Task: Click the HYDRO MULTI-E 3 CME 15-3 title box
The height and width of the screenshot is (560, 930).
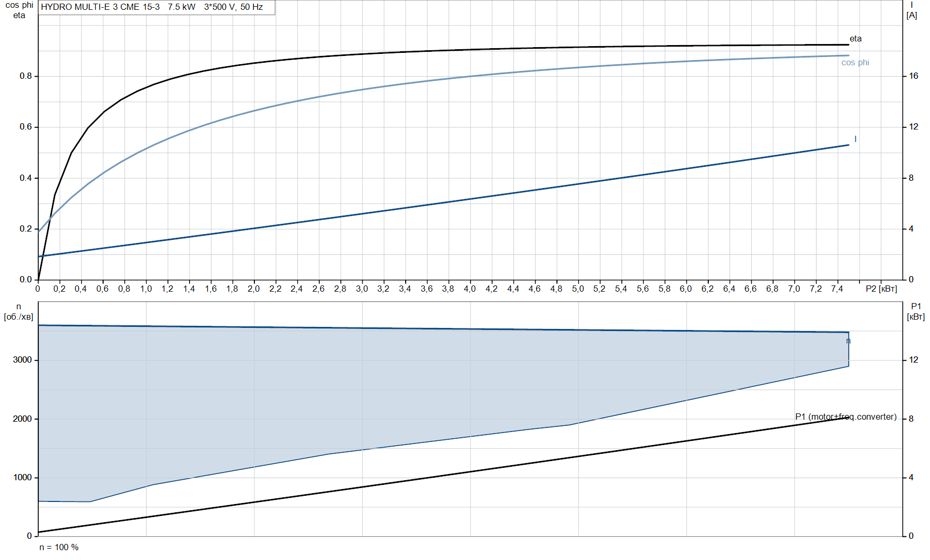Action: 156,7
